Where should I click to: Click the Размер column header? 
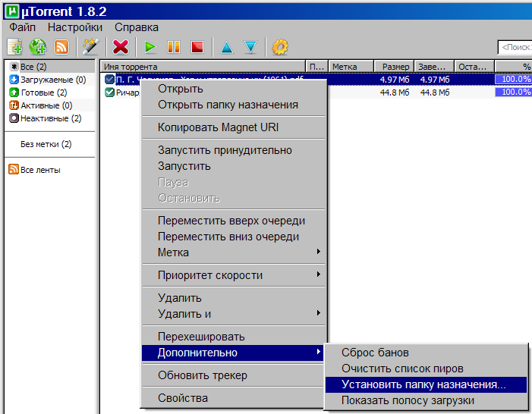(x=395, y=67)
